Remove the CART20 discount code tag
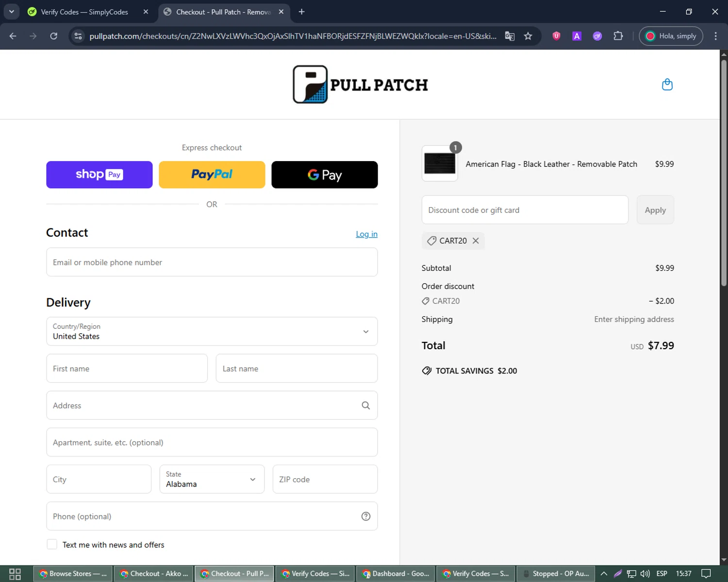 click(x=476, y=241)
